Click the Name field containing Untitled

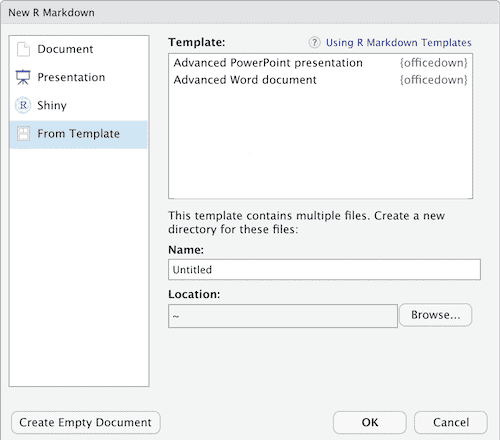(324, 270)
